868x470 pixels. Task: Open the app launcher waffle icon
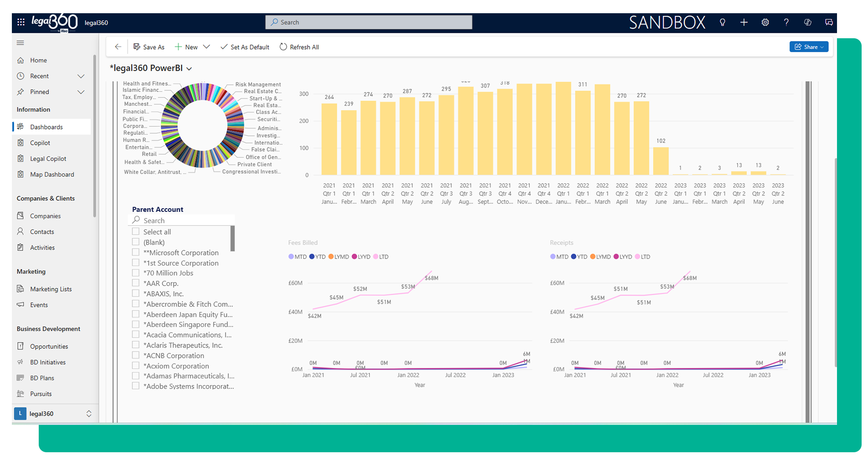click(21, 22)
